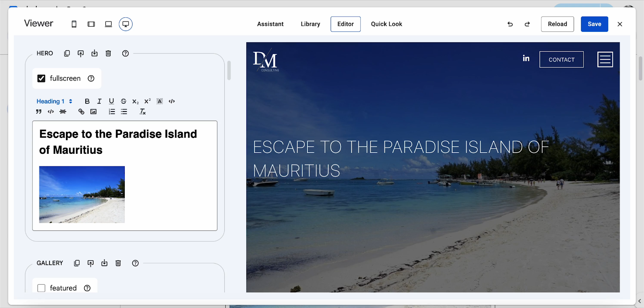Insert a hyperlink in the editor
644x308 pixels.
[81, 112]
